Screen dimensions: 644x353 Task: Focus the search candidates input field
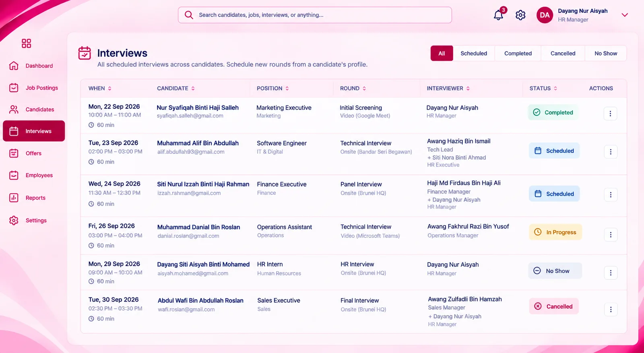pyautogui.click(x=315, y=15)
